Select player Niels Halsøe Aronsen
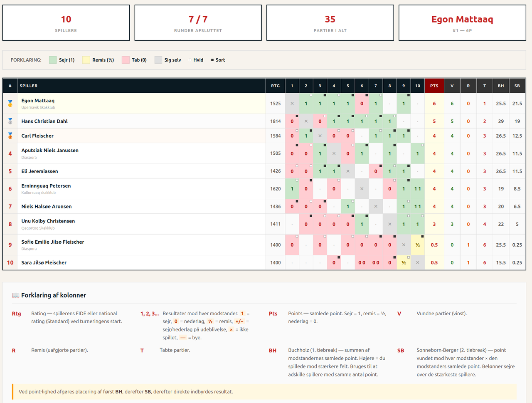Screen dimensions: 532x403 click(x=47, y=207)
